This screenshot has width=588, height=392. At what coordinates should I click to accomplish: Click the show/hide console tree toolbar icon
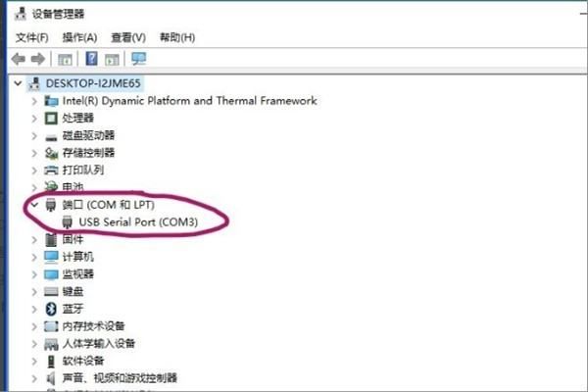(65, 59)
